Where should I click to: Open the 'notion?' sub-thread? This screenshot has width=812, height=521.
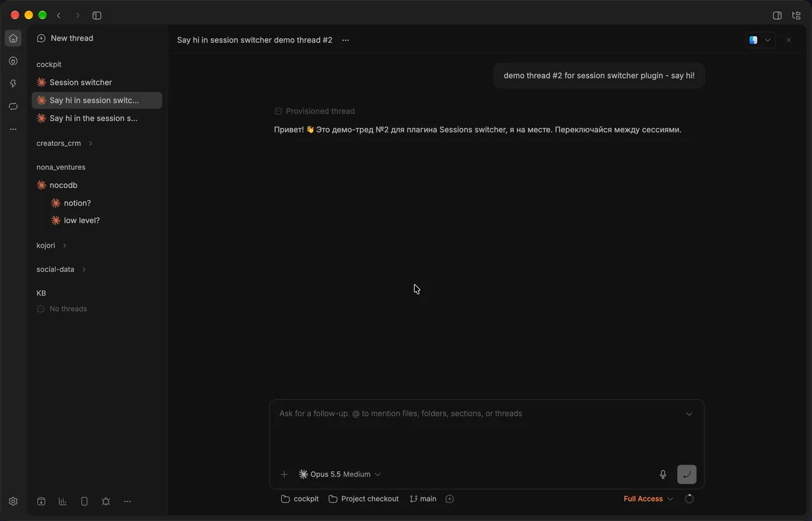pyautogui.click(x=105, y=203)
